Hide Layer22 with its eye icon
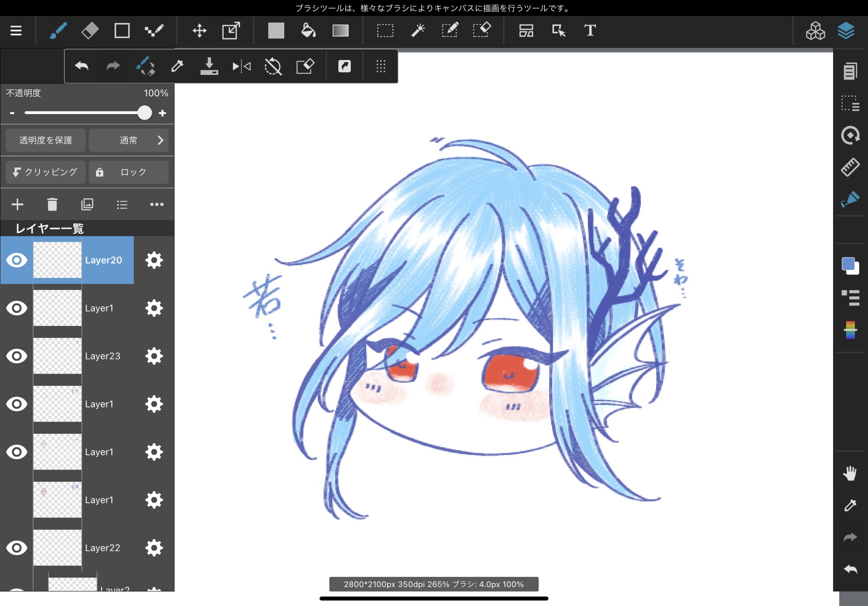868x606 pixels. coord(17,548)
